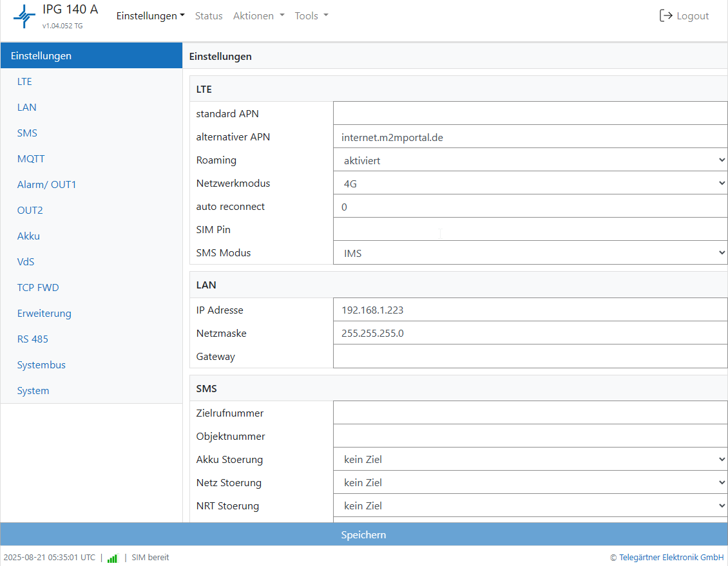This screenshot has width=728, height=566.
Task: Click the IP Adresse field
Action: [x=530, y=310]
